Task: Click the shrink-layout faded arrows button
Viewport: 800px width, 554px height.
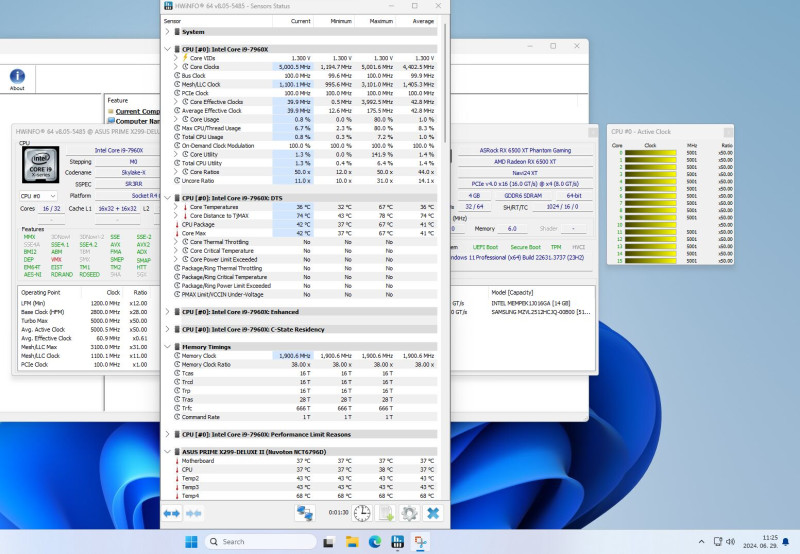Action: pyautogui.click(x=193, y=513)
